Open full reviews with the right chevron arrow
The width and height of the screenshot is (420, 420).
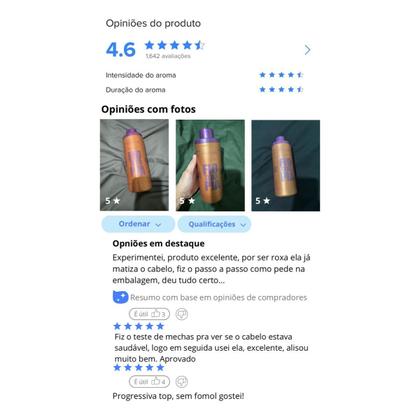pos(307,50)
